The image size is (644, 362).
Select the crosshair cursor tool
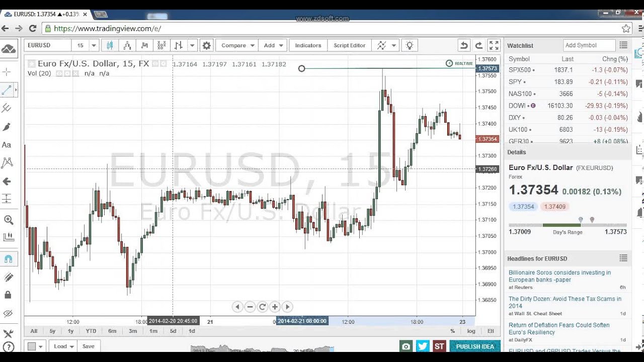[x=7, y=72]
